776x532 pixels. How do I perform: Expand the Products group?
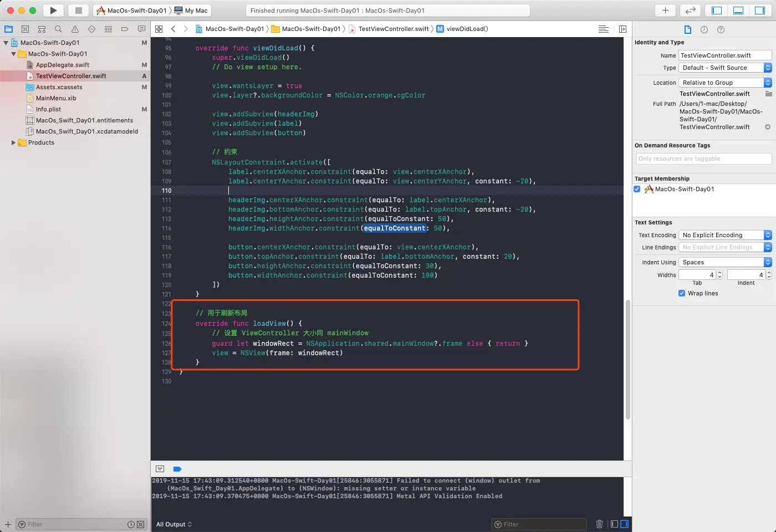click(14, 142)
